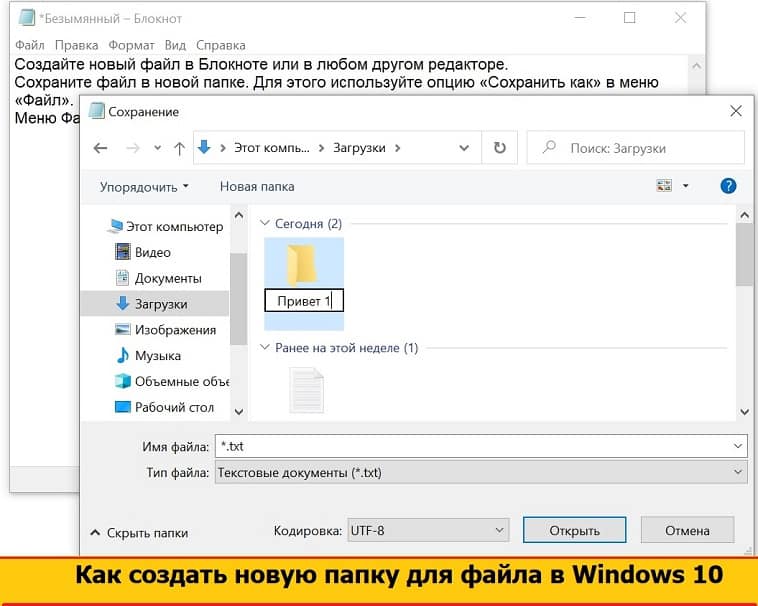Open the Notepad 'Правка' menu
This screenshot has width=758, height=606.
coord(76,45)
